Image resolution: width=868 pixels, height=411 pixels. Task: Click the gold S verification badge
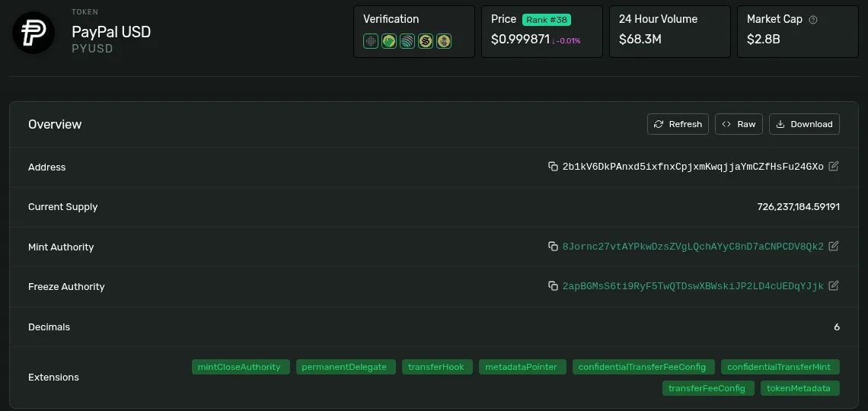425,41
